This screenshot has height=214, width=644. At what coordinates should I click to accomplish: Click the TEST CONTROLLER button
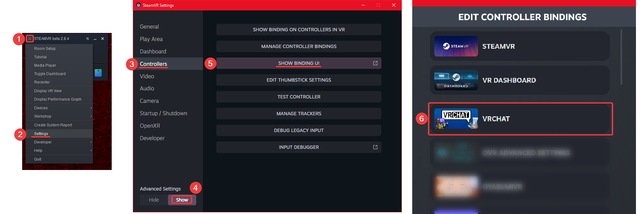[x=299, y=97]
